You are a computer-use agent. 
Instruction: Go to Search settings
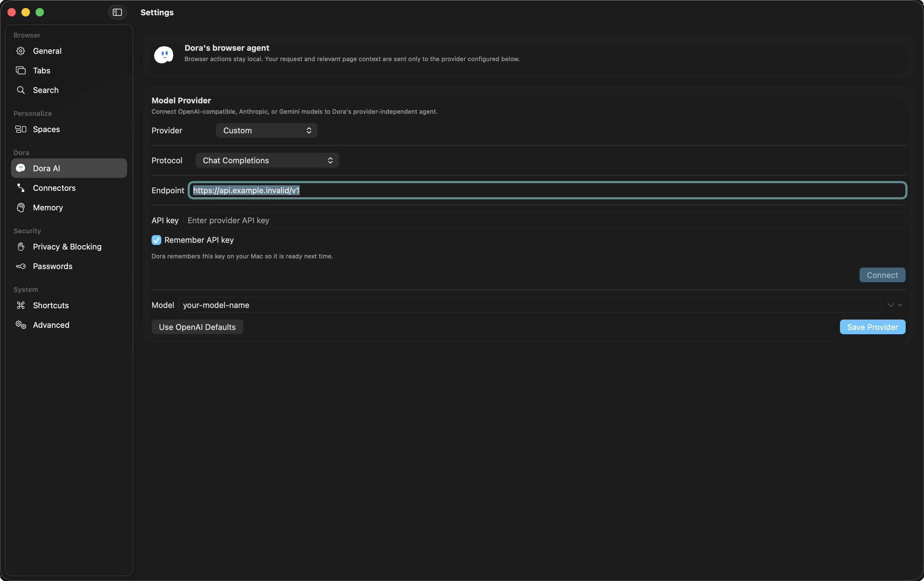pos(69,90)
